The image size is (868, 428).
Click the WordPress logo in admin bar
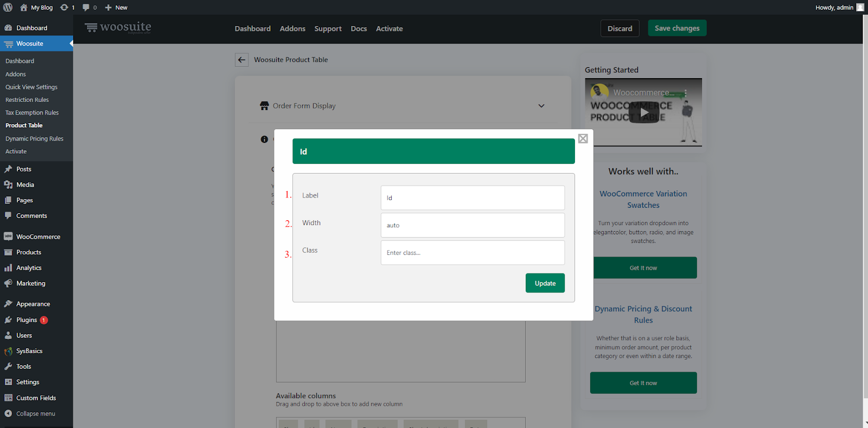(x=8, y=8)
